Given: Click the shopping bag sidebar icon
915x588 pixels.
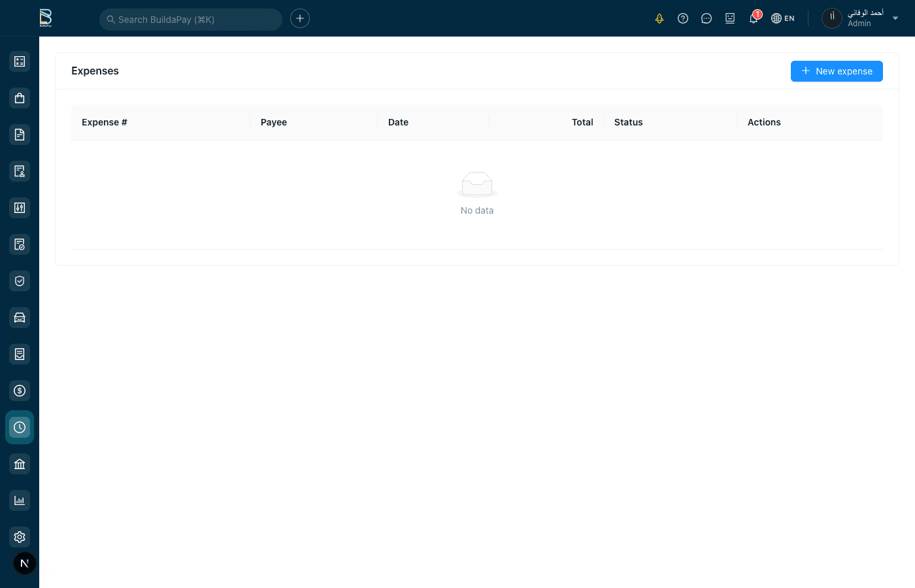Looking at the screenshot, I should pos(20,98).
